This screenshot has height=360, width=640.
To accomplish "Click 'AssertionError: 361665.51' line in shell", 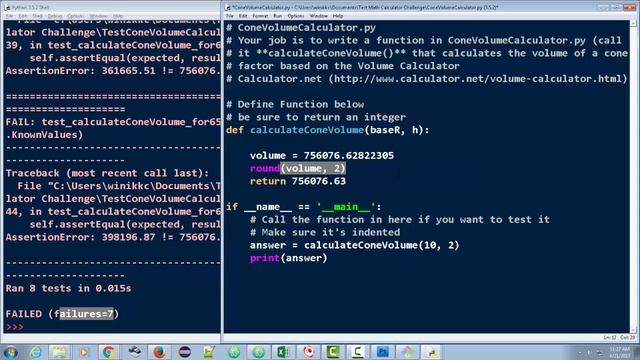I will (x=113, y=71).
